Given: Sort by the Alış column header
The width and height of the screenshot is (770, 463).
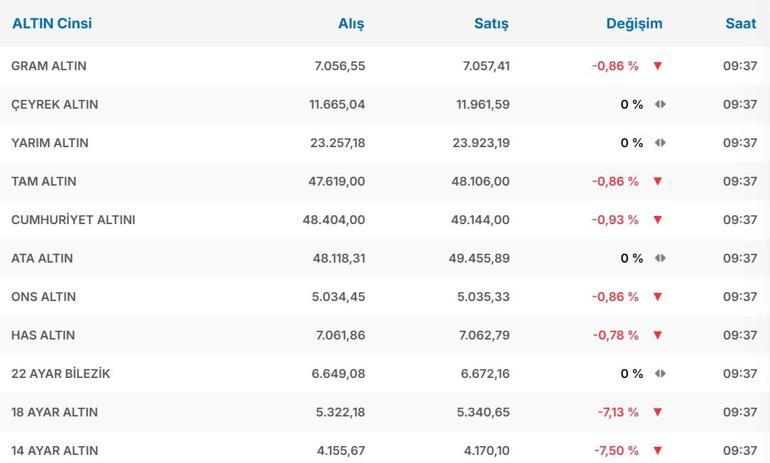Looking at the screenshot, I should pyautogui.click(x=351, y=23).
